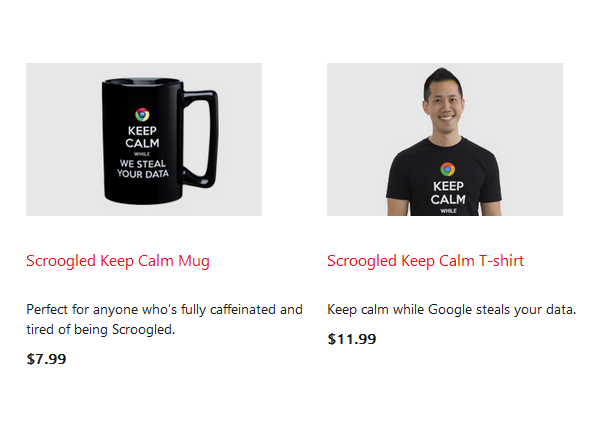Click the black mug product image
Viewport: 614px width, 431px height.
pos(144,139)
